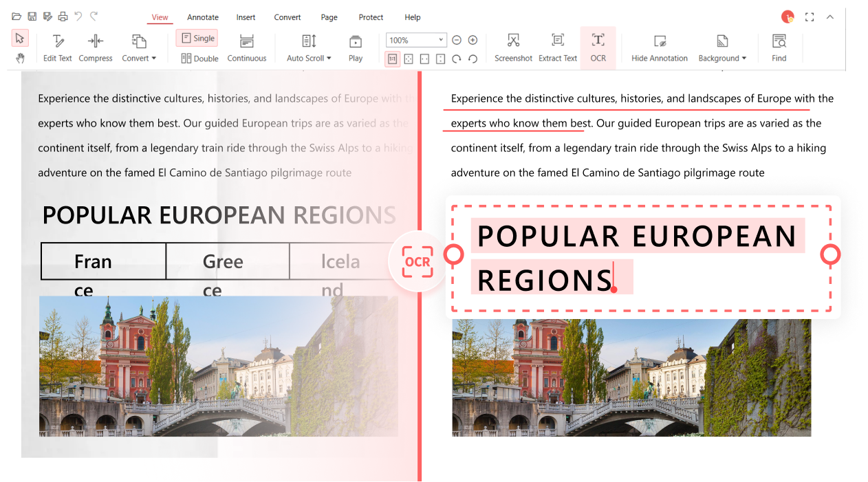The image size is (868, 482).
Task: Save the document with the floppy icon
Action: 32,17
